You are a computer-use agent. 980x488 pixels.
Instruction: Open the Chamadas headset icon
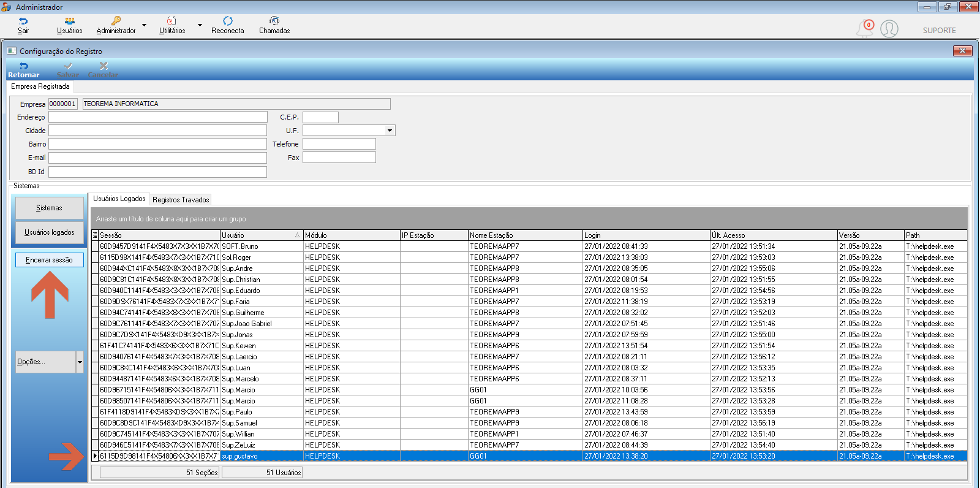pyautogui.click(x=274, y=21)
